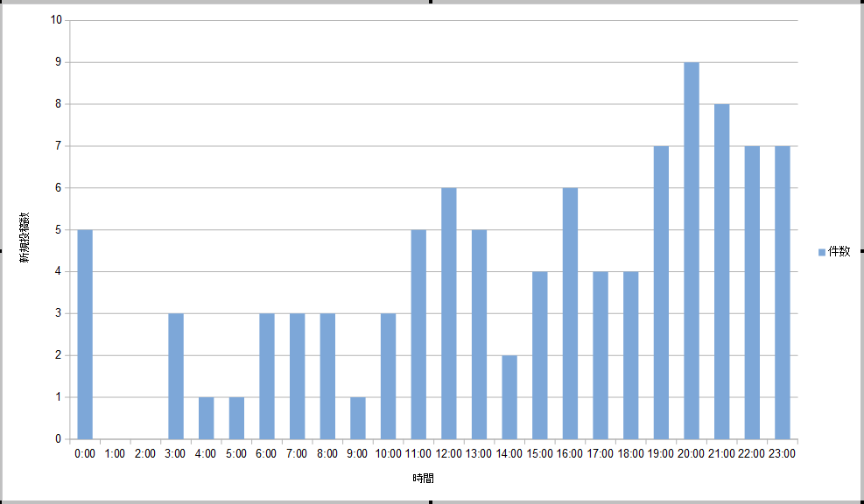Select the 9:00 bar with value 1
The image size is (864, 504).
[x=358, y=418]
